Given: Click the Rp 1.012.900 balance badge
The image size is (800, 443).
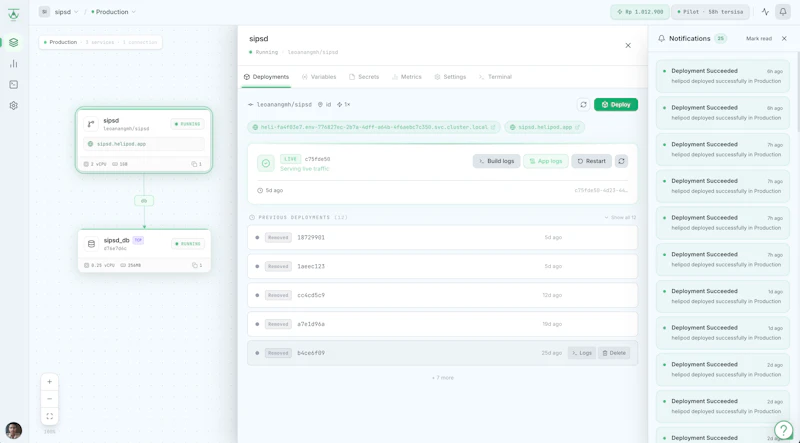Looking at the screenshot, I should [x=640, y=12].
